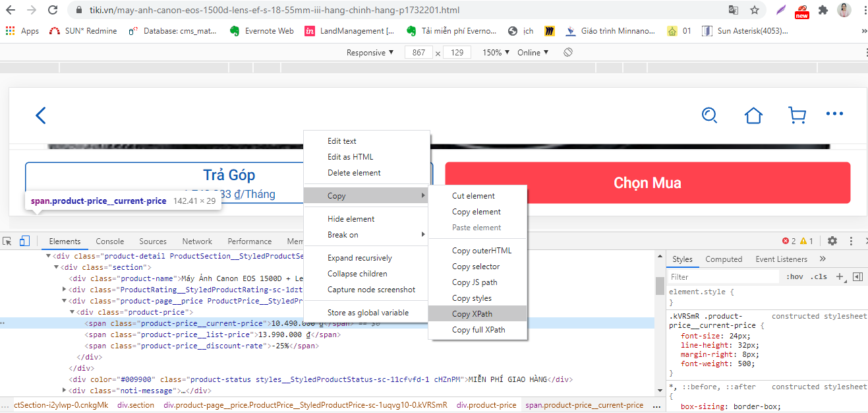The height and width of the screenshot is (413, 868).
Task: Open the Computed tab
Action: coord(724,259)
